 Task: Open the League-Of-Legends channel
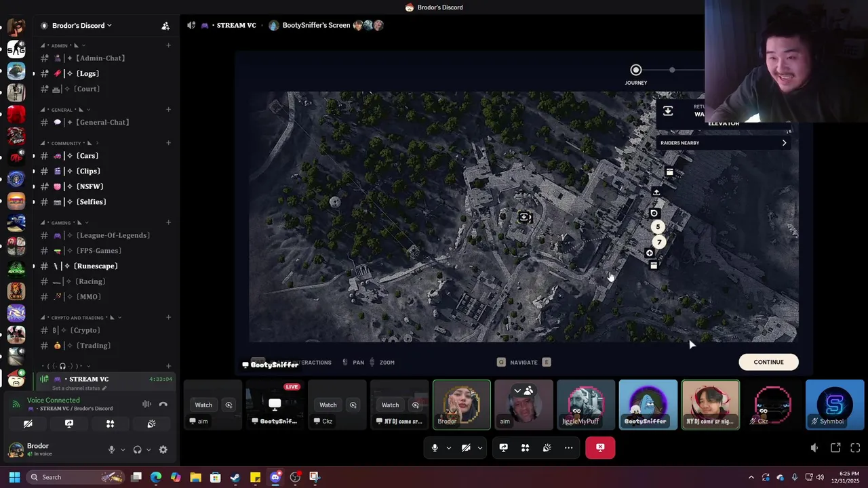(x=105, y=235)
